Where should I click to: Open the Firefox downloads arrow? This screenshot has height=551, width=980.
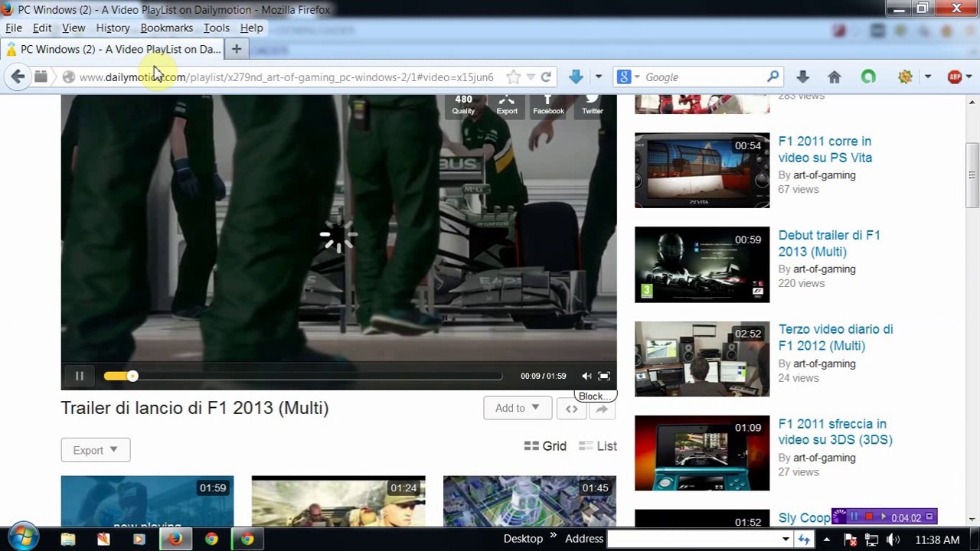click(802, 77)
